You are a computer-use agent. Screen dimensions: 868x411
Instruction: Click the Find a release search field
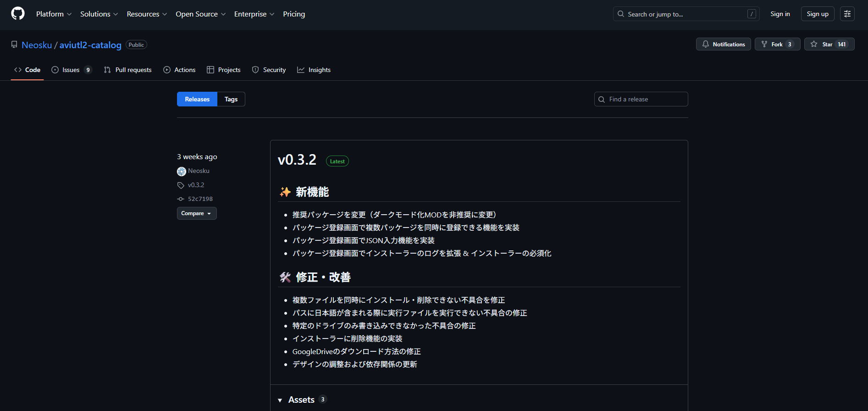click(x=645, y=99)
